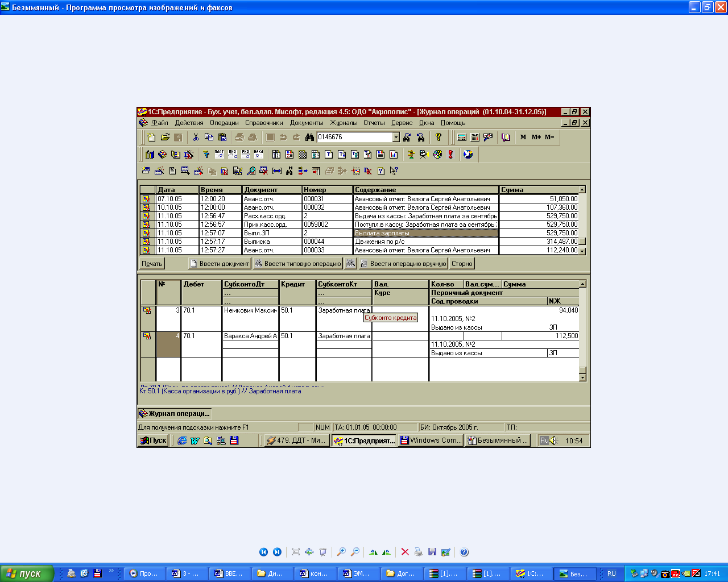The width and height of the screenshot is (728, 582).
Task: Open Операции menu in 1C
Action: tap(224, 123)
